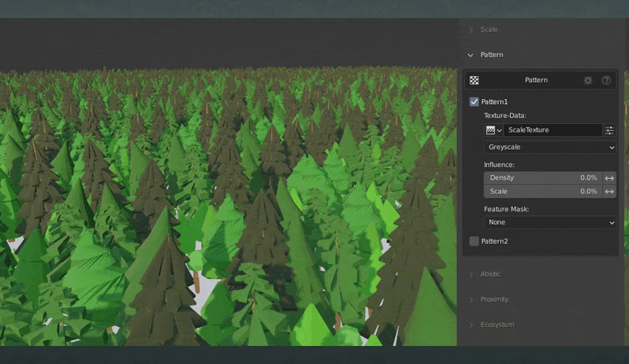The width and height of the screenshot is (629, 364).
Task: Click the Density influence slider
Action: pos(542,177)
